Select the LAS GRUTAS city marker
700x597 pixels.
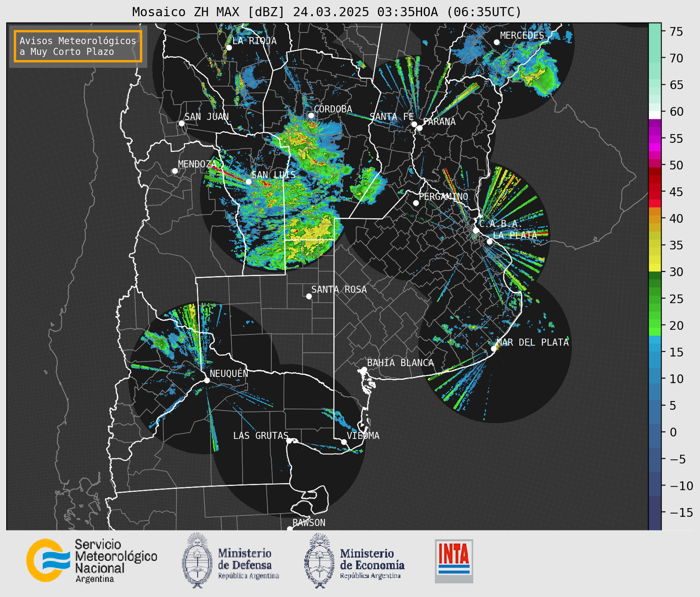click(289, 440)
